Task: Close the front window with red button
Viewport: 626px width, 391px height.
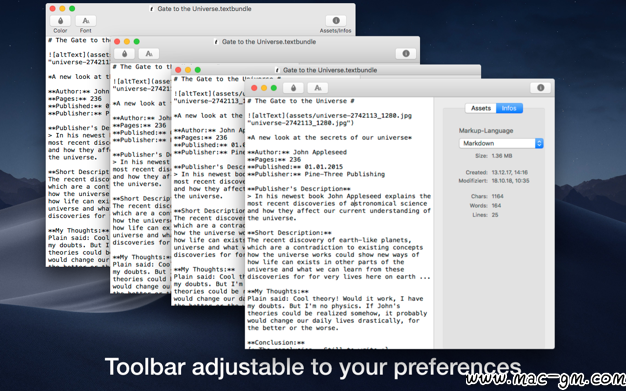Action: click(254, 88)
